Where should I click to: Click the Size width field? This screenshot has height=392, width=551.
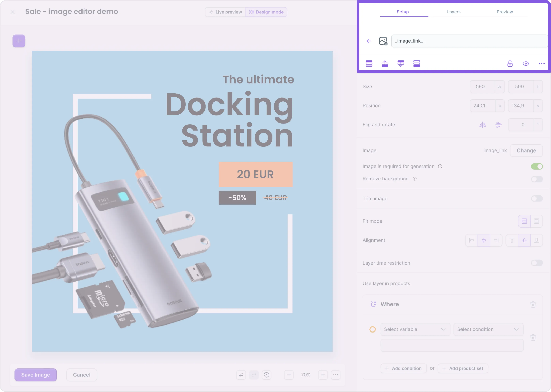pos(487,87)
